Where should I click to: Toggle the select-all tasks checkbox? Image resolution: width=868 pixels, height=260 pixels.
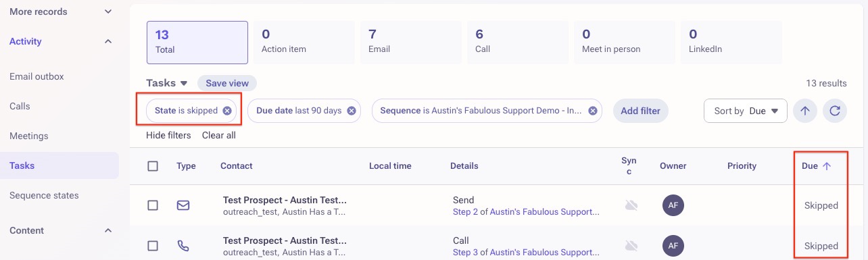(x=153, y=166)
